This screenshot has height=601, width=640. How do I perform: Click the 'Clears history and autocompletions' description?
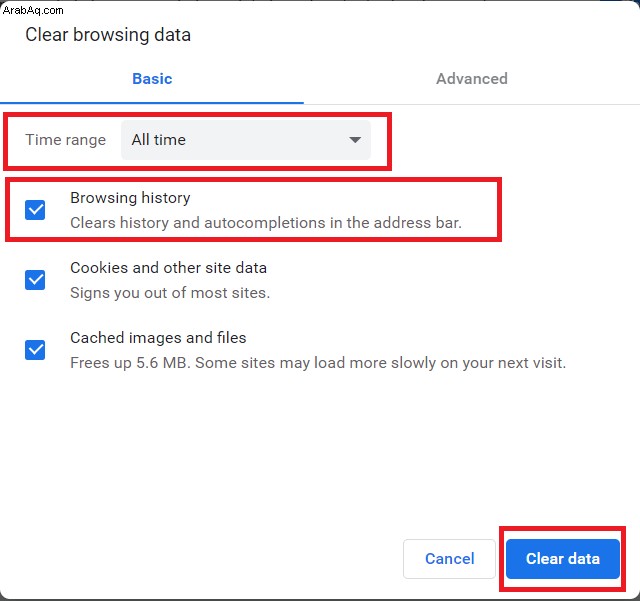(266, 223)
